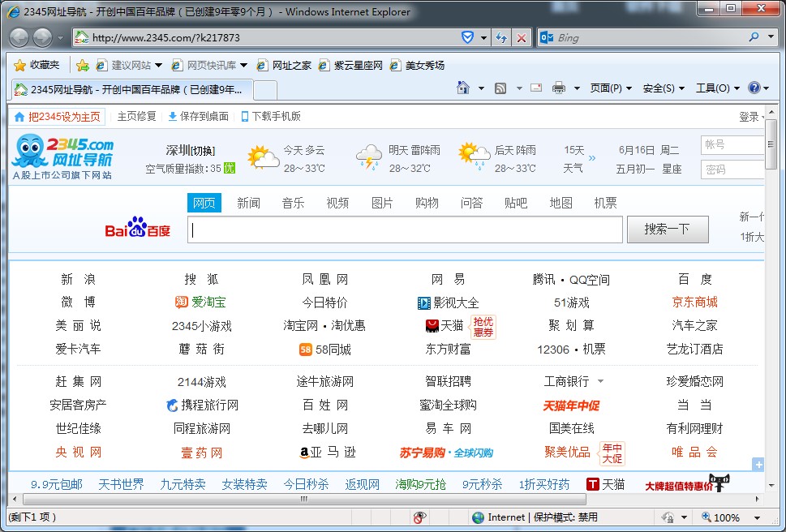Select the 音乐 search tab

click(x=294, y=203)
